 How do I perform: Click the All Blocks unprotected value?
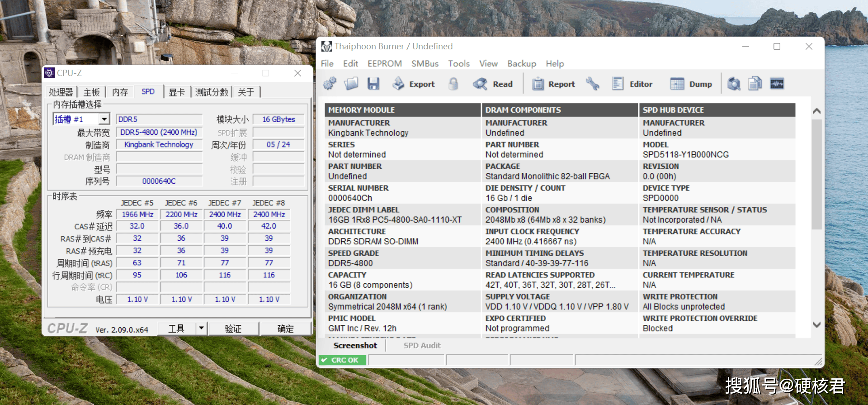point(684,307)
